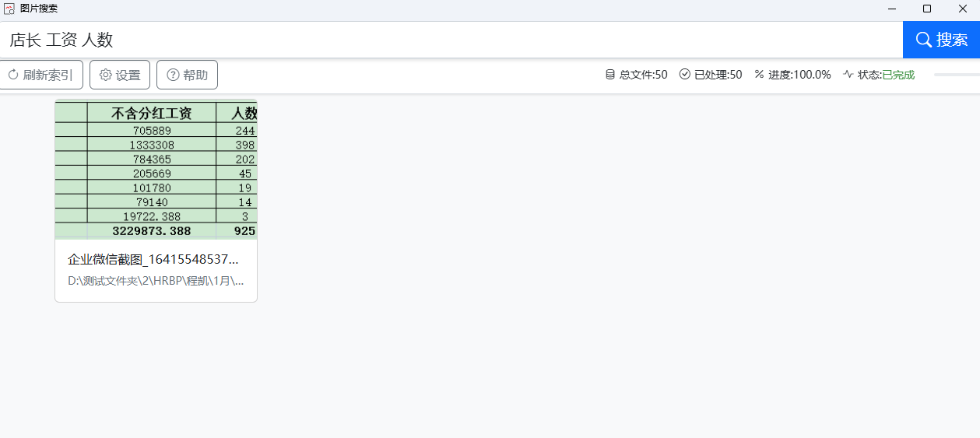Click the pulse icon beside 状态
Screen dimensions: 980x438
[848, 75]
